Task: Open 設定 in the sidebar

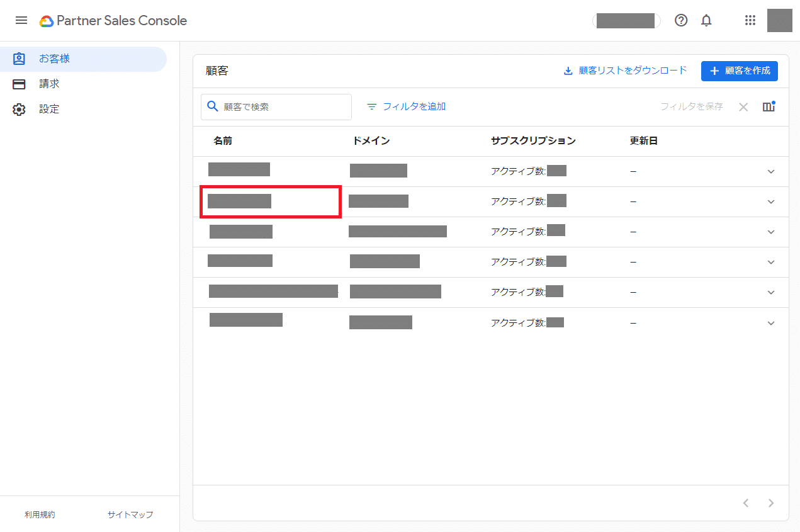Action: click(x=49, y=110)
